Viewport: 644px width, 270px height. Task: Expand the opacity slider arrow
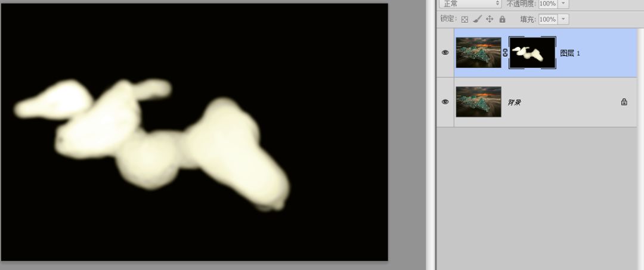tap(563, 4)
